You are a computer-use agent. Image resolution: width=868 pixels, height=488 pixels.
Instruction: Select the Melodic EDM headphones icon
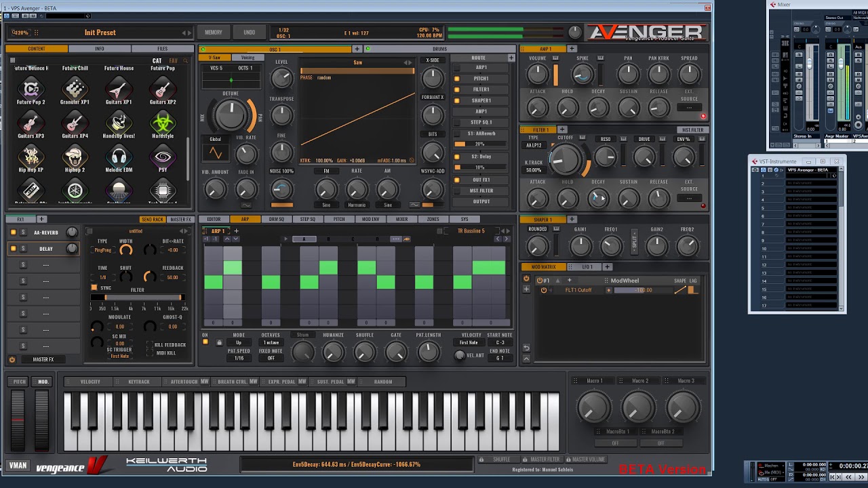click(119, 157)
